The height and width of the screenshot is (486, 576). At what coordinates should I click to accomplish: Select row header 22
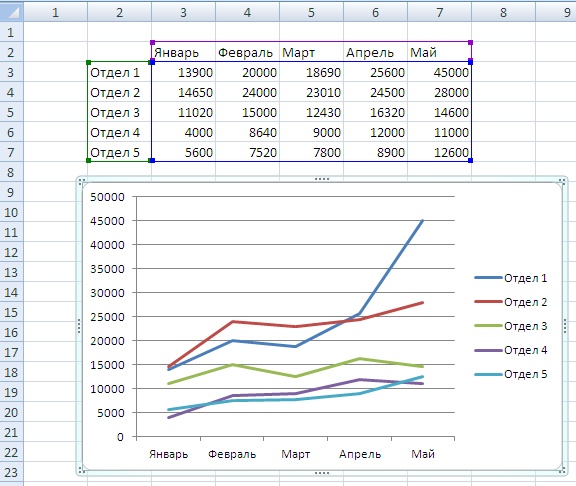(x=11, y=452)
